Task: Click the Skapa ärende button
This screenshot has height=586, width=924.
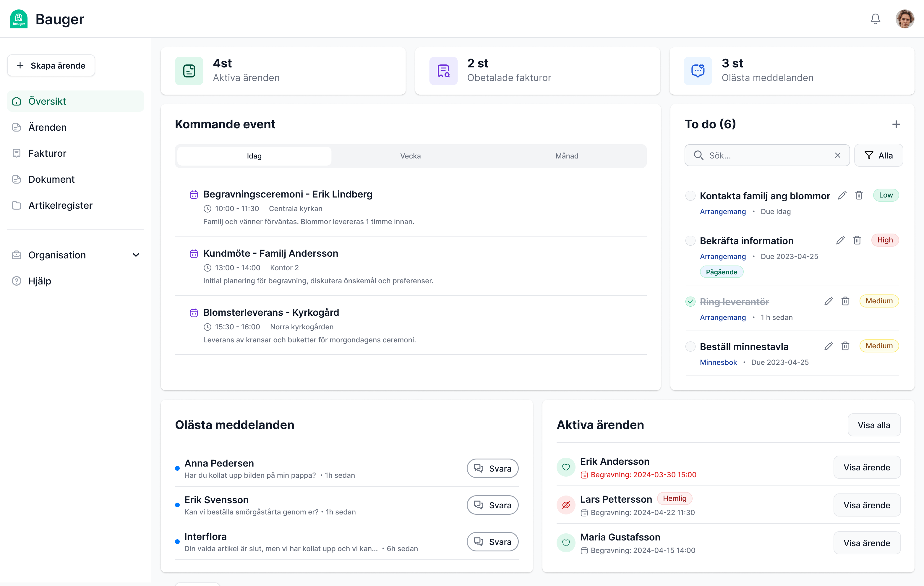Action: (51, 66)
